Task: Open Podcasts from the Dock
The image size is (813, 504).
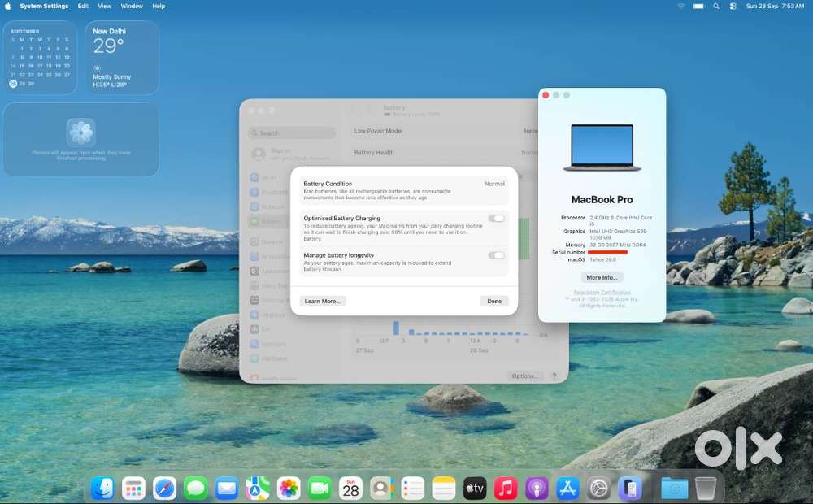Action: click(x=537, y=488)
